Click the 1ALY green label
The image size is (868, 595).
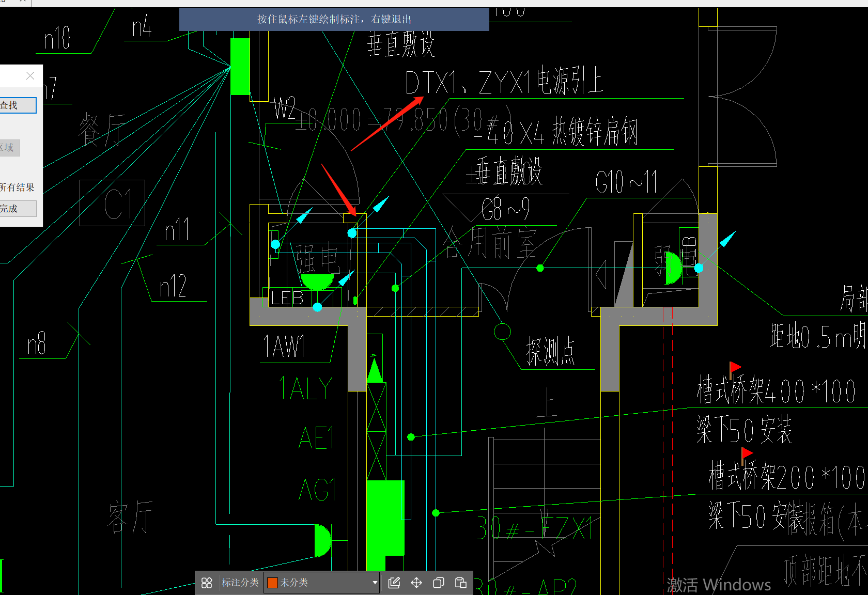(305, 388)
